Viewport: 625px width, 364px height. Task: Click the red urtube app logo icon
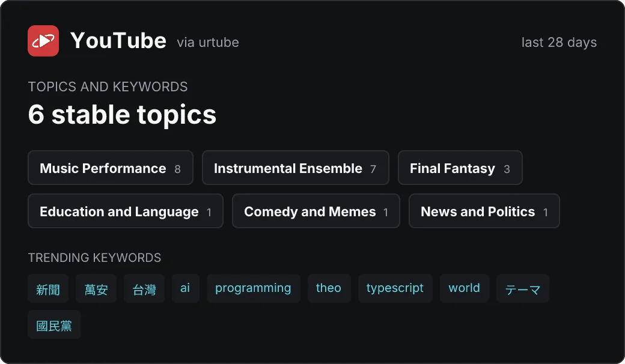[43, 41]
